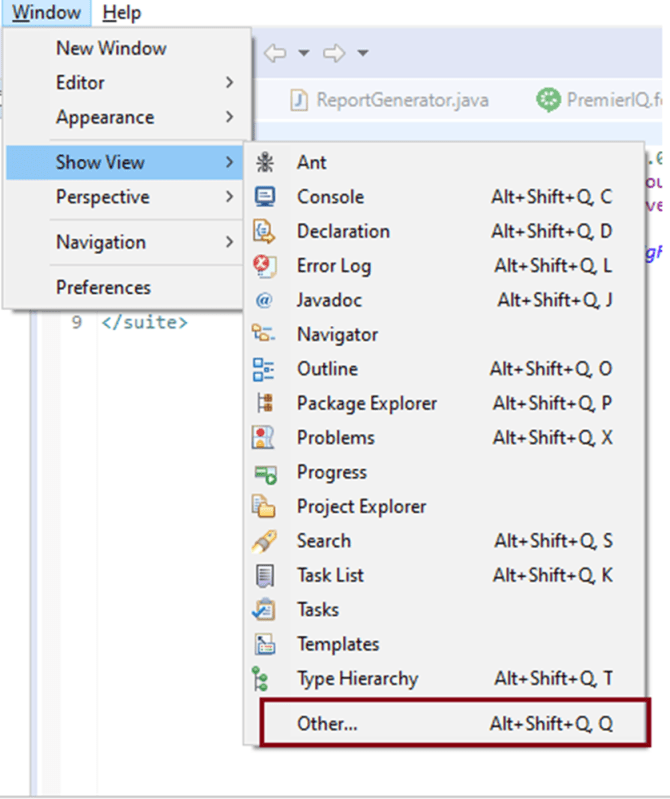Open Preferences from the Window menu
This screenshot has width=670, height=799.
pyautogui.click(x=103, y=287)
